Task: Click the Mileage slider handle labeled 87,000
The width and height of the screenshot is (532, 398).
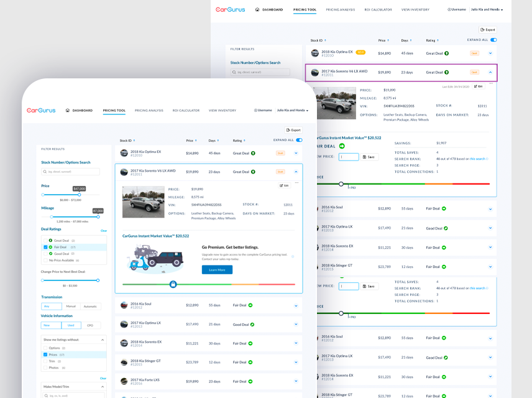Action: coord(98,216)
